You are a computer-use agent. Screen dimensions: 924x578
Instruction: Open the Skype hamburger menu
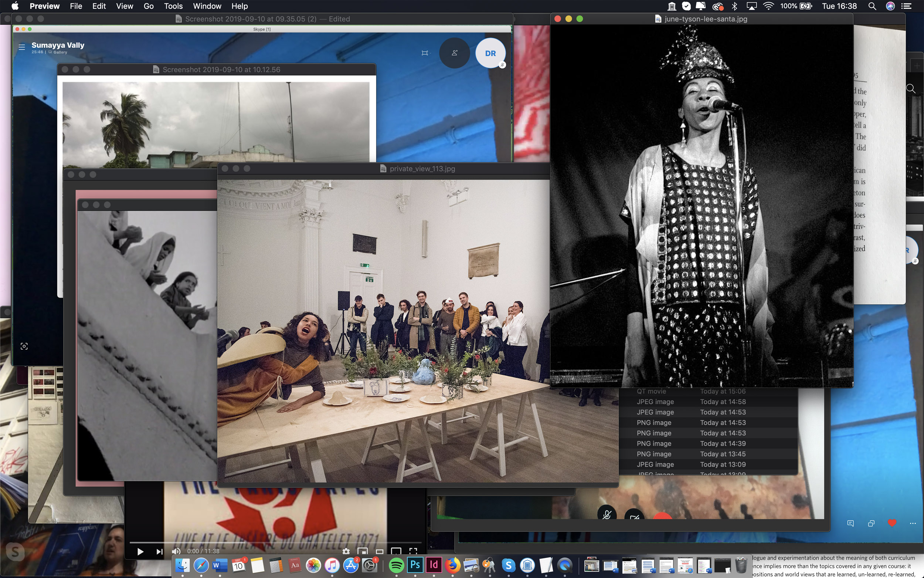(22, 47)
